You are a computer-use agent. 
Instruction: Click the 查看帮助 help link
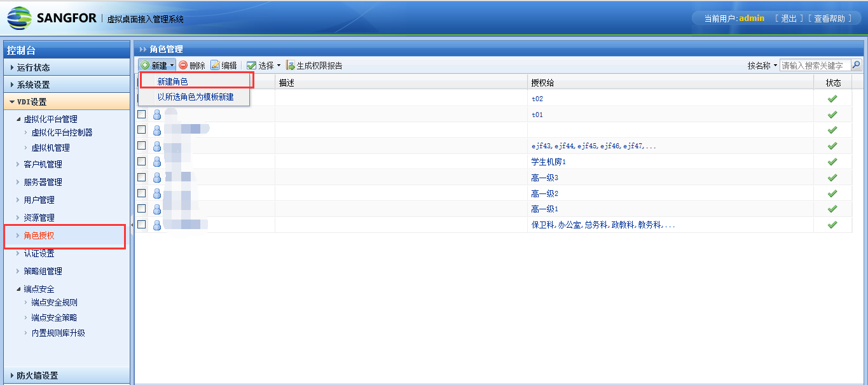click(x=830, y=18)
